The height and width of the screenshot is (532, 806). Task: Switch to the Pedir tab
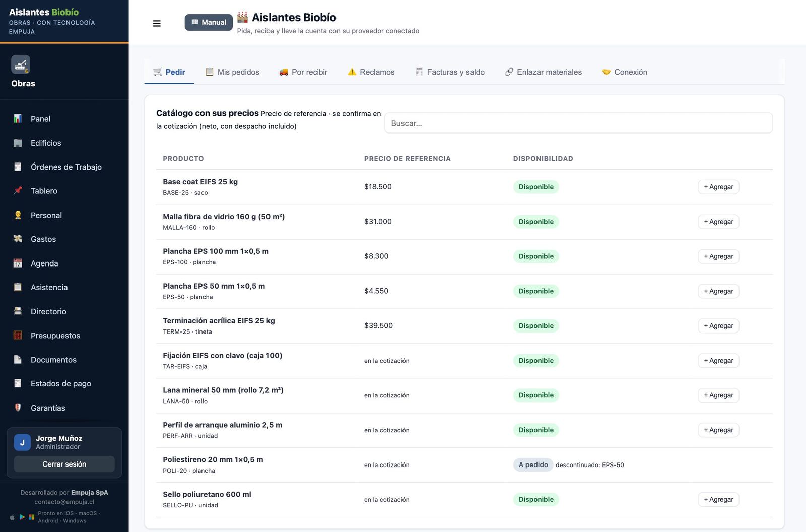169,72
